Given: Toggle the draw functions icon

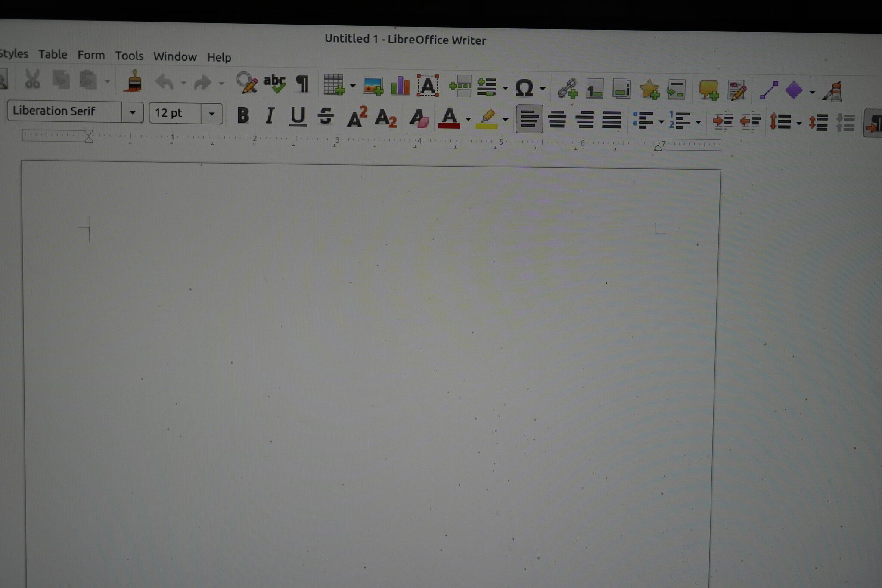Looking at the screenshot, I should pyautogui.click(x=832, y=92).
